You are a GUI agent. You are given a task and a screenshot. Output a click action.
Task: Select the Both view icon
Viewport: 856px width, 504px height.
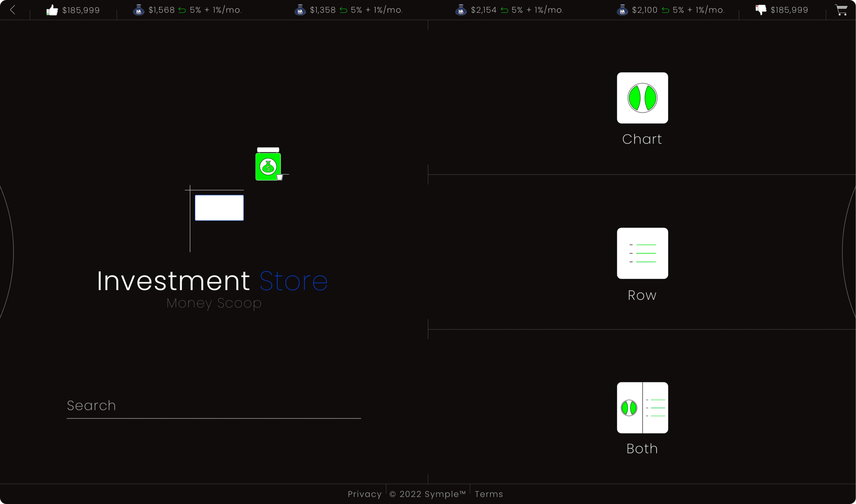pos(642,408)
